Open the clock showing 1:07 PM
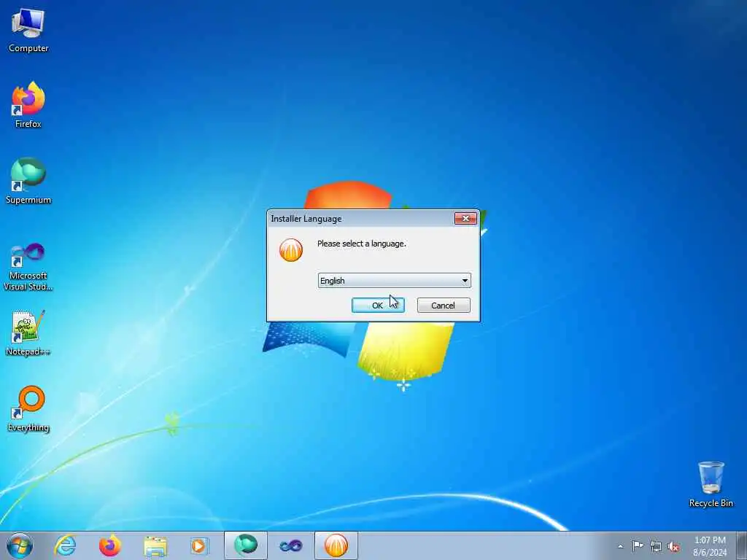 click(710, 546)
